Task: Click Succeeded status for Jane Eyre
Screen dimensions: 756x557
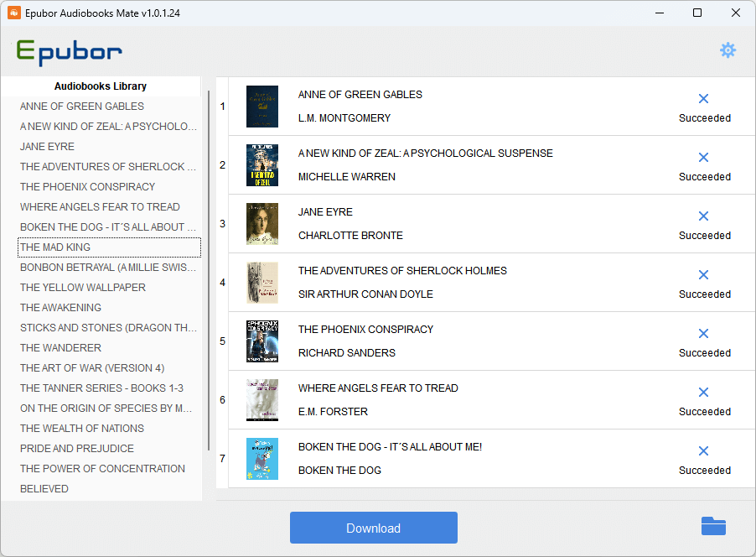Action: click(704, 236)
